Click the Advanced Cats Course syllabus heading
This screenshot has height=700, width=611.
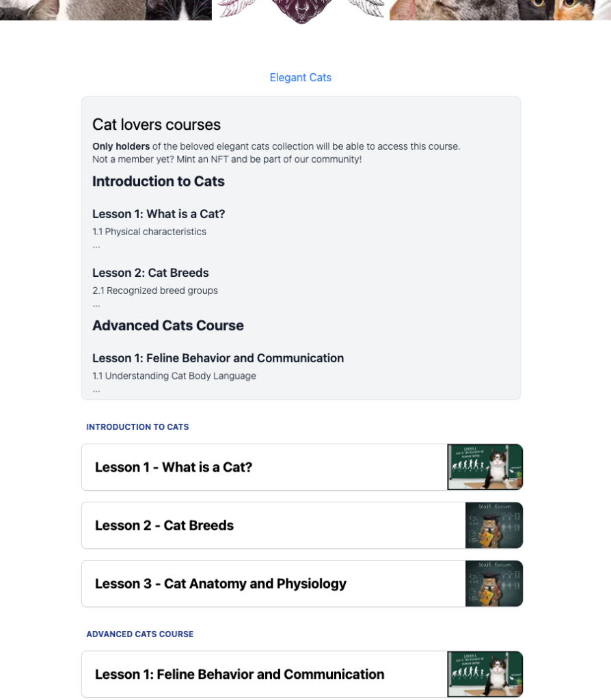point(167,325)
